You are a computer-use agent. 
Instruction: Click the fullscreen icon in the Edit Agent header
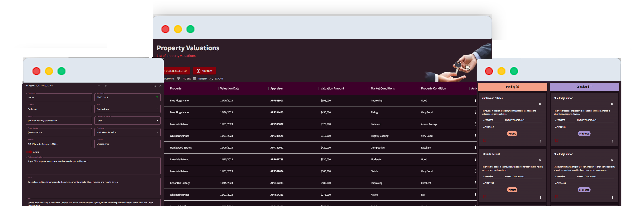(155, 86)
